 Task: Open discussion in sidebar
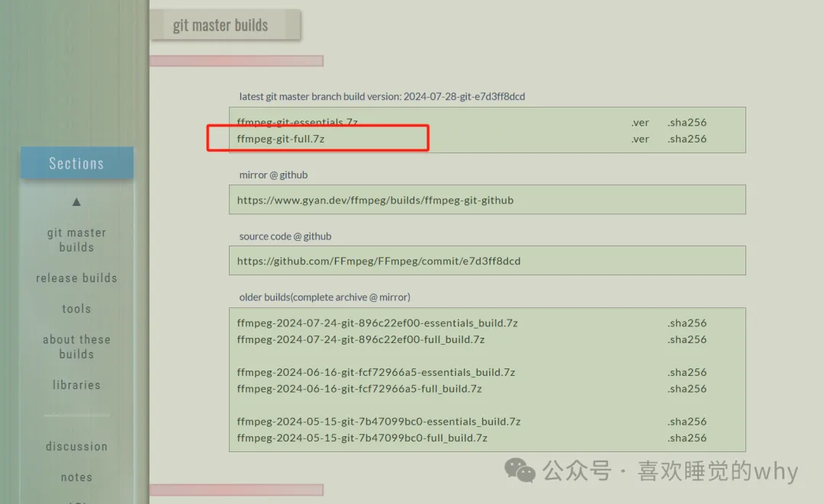tap(76, 446)
